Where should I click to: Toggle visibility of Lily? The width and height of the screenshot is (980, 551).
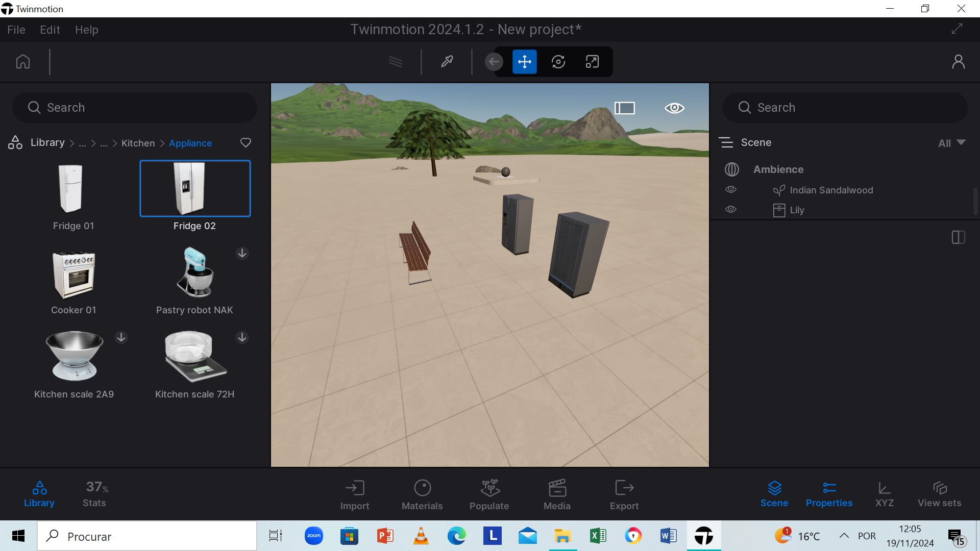coord(731,209)
